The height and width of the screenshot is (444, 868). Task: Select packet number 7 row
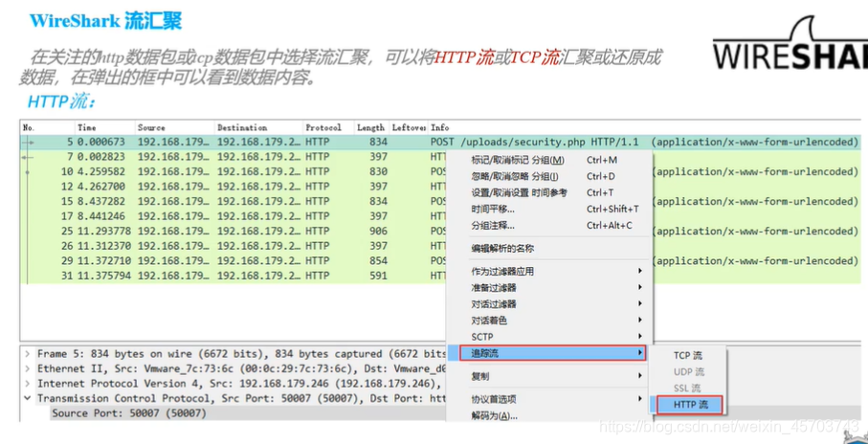(233, 157)
